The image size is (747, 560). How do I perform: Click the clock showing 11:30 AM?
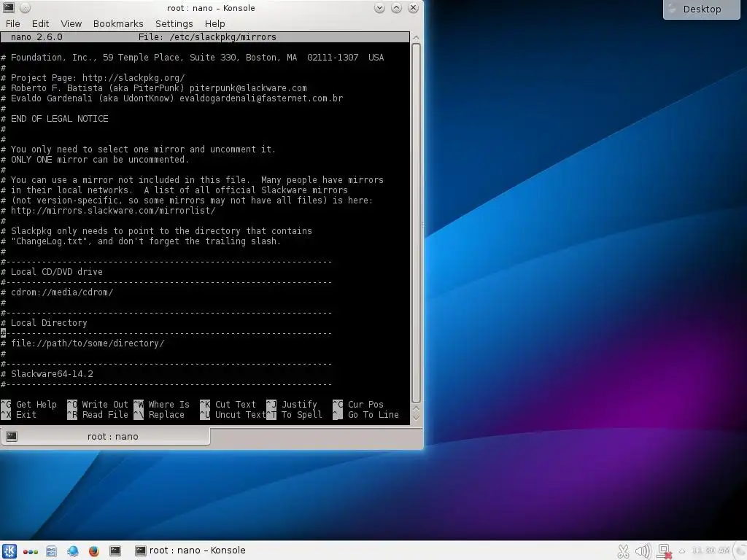click(x=711, y=551)
